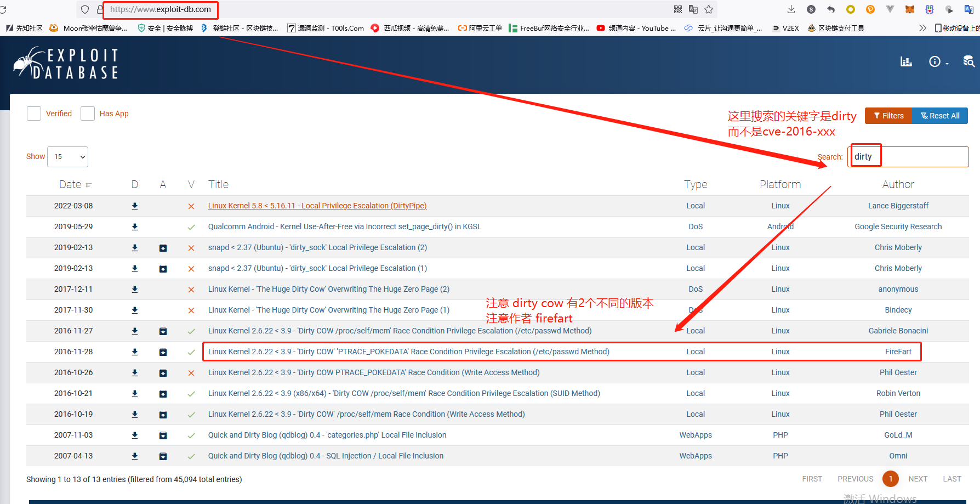Image resolution: width=980 pixels, height=504 pixels.
Task: Open the T00ls.Com bookmark
Action: click(x=326, y=28)
